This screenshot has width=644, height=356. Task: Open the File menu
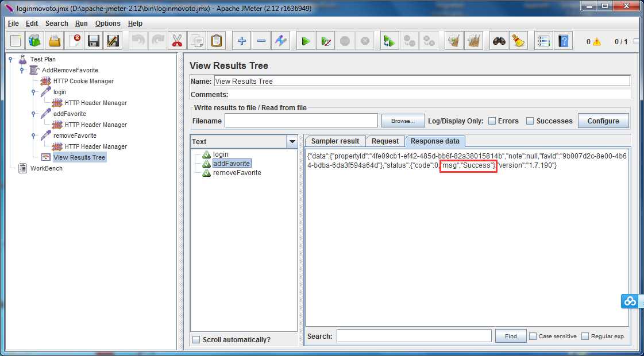pos(13,24)
